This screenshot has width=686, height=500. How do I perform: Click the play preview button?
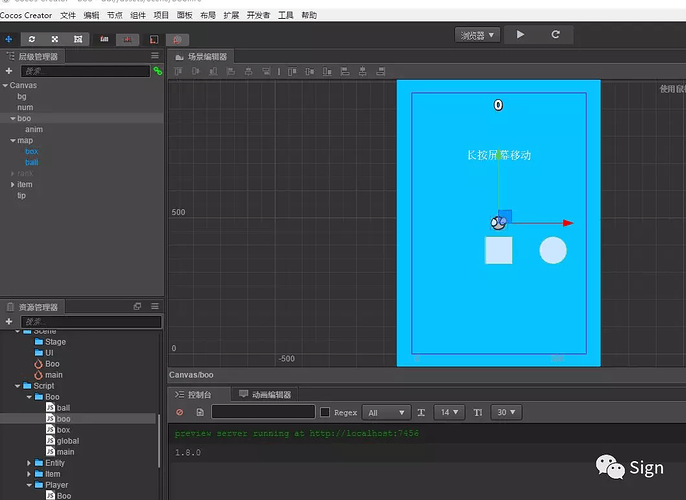[520, 35]
